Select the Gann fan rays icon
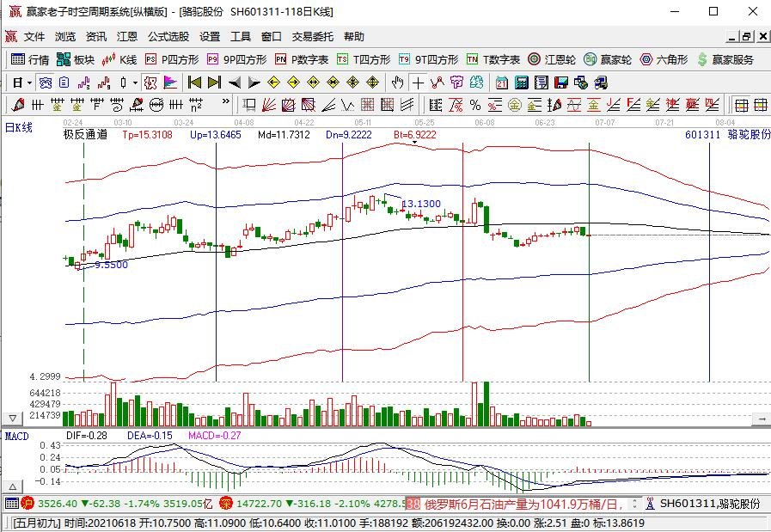Screen dimensions: 771x532 (268, 105)
